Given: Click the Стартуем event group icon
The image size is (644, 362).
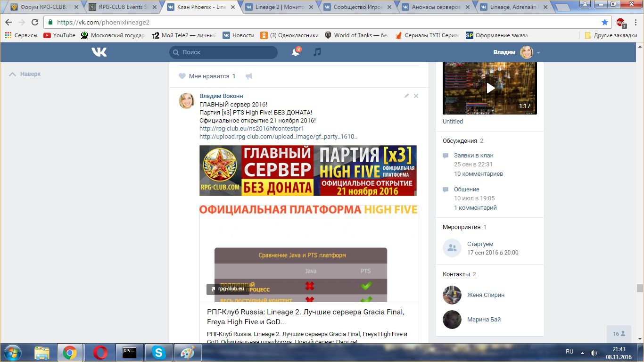Looking at the screenshot, I should (452, 248).
